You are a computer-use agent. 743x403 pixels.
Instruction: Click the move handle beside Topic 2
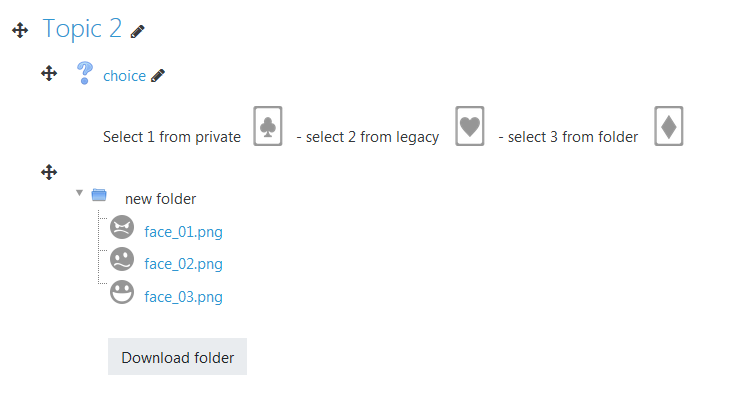20,30
